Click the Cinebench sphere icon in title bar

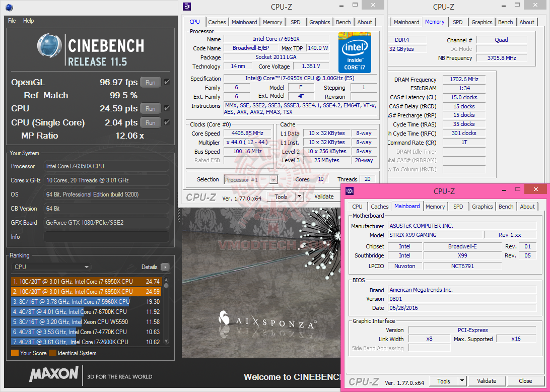9,7
